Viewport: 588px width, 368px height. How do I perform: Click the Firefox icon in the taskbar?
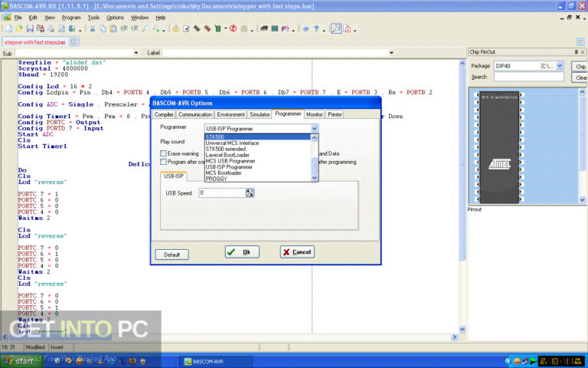[x=132, y=361]
